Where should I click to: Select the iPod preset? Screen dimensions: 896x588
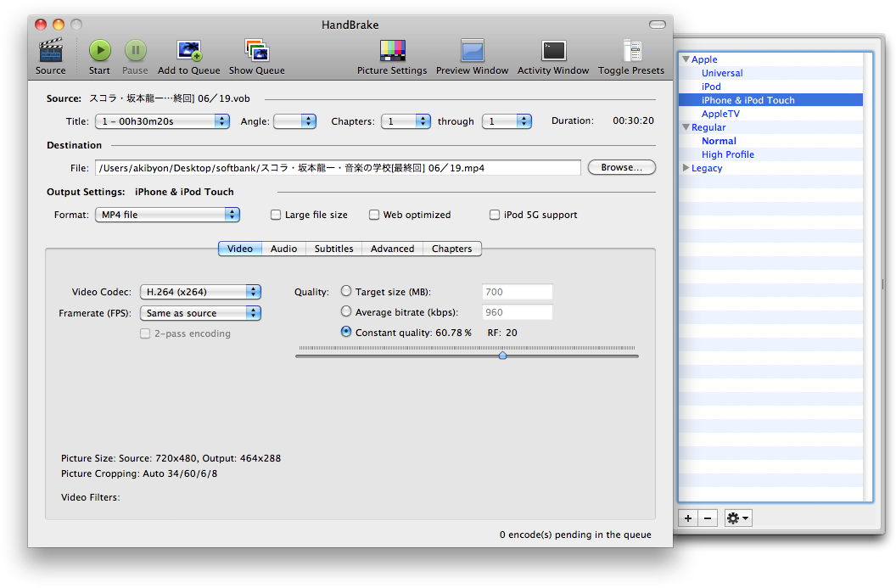711,87
